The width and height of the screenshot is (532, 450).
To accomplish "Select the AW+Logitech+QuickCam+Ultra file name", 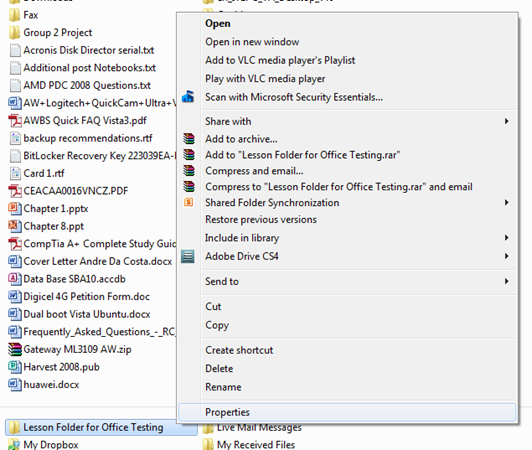I will point(100,103).
